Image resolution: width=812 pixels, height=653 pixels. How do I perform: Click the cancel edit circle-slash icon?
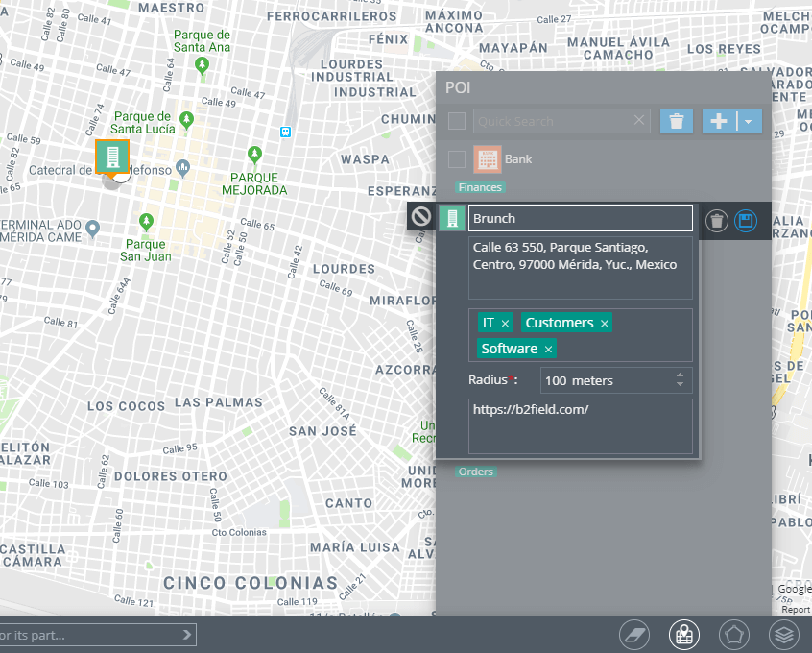(421, 216)
